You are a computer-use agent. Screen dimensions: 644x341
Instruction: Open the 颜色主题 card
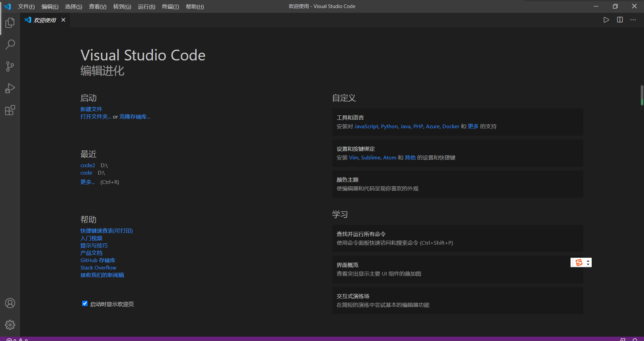458,184
